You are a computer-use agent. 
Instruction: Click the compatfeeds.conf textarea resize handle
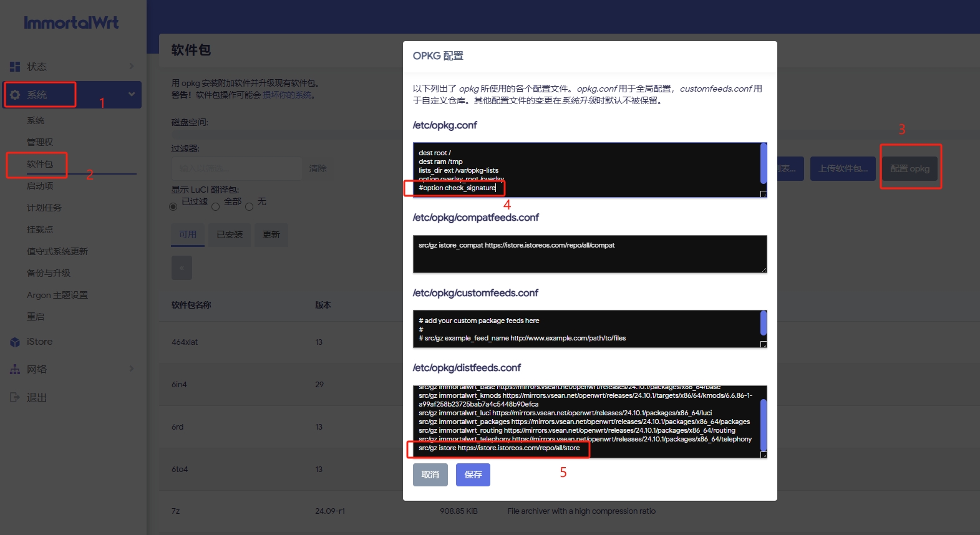[x=764, y=269]
